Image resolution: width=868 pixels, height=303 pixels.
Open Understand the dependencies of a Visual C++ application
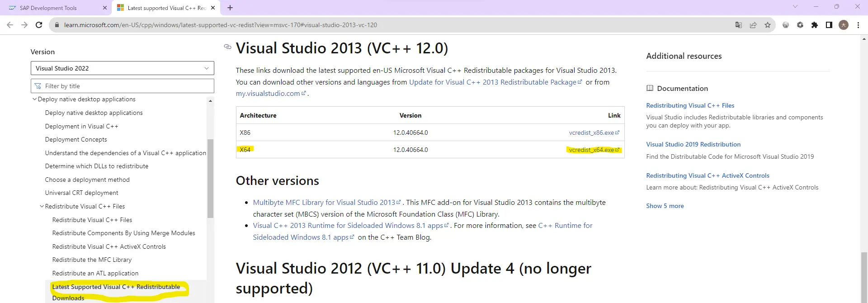click(x=126, y=153)
